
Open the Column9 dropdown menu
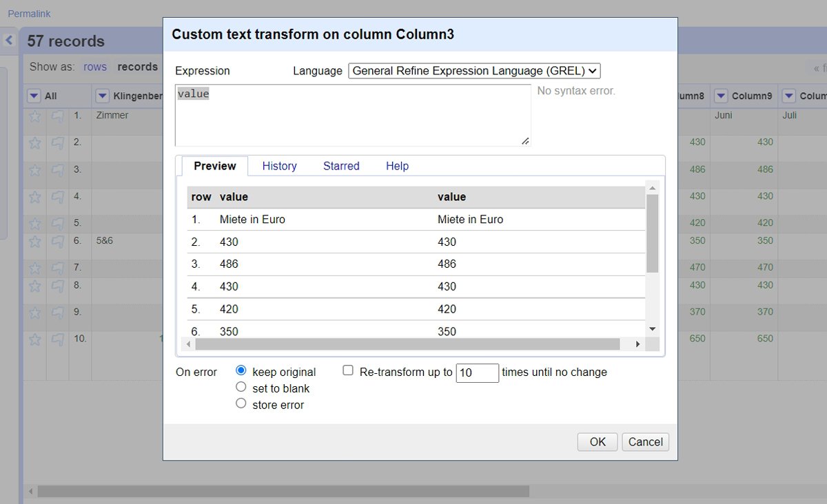click(721, 96)
